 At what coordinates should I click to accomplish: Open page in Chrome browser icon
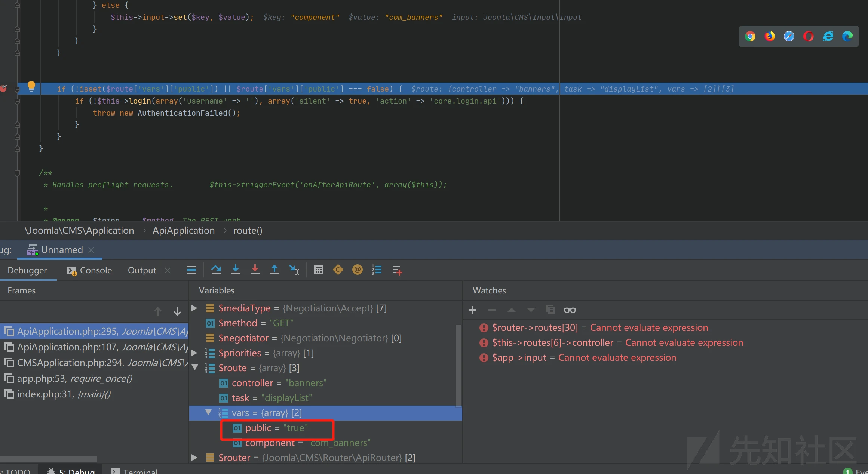pos(750,36)
